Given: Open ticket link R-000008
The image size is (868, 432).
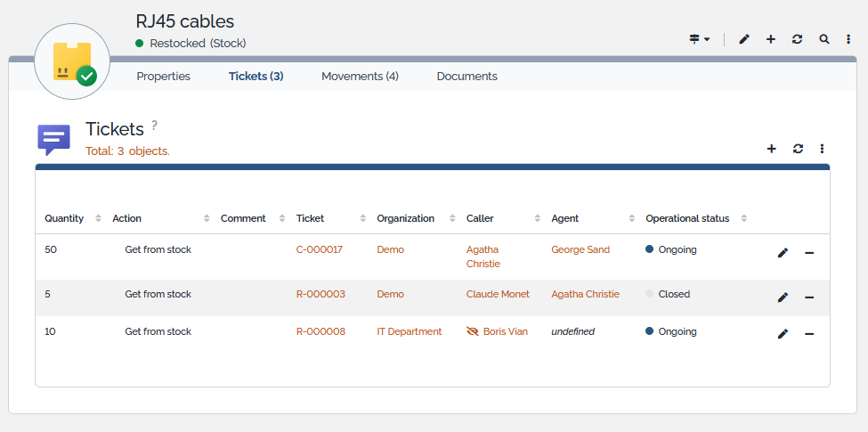Looking at the screenshot, I should 320,331.
